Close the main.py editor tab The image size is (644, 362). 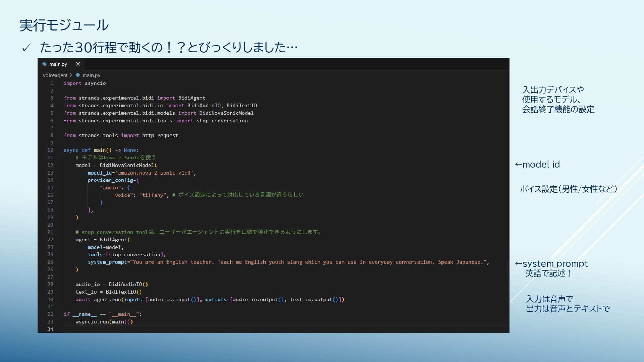(78, 64)
